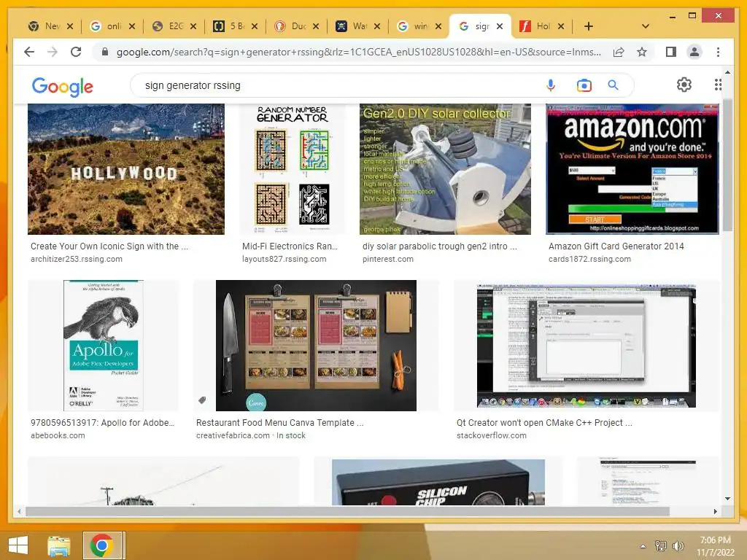Image resolution: width=747 pixels, height=560 pixels.
Task: Open '9780596513917: Apollo for Adobe' link
Action: pyautogui.click(x=102, y=423)
